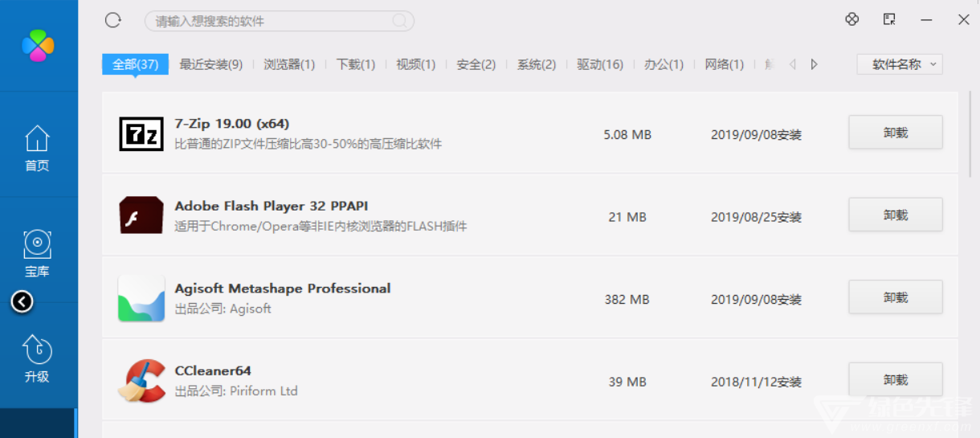This screenshot has width=980, height=438.
Task: Switch to 驱动(16) tab
Action: pyautogui.click(x=600, y=64)
